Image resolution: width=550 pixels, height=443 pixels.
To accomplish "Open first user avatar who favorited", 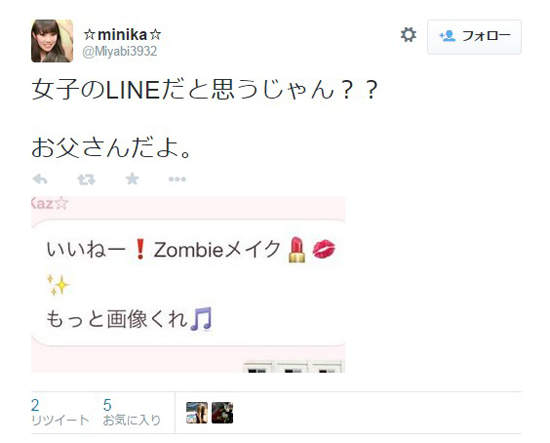I will click(x=197, y=412).
